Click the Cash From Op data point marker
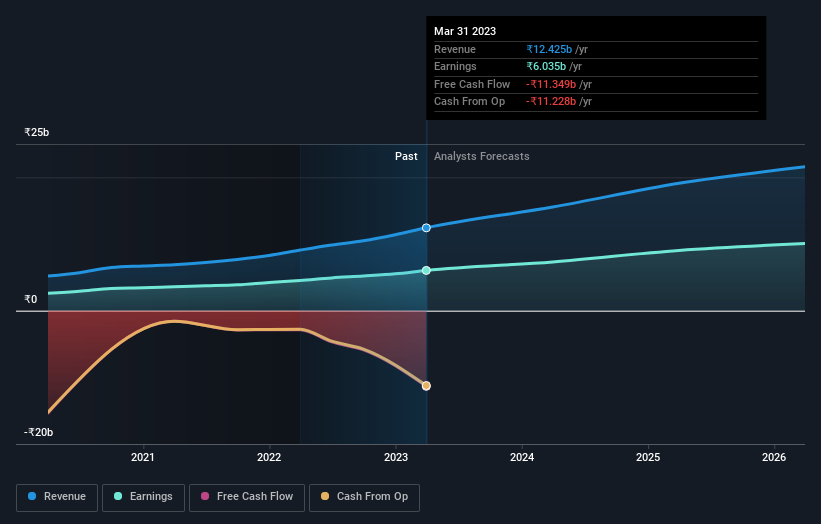Screen dimensions: 821x524 426,386
